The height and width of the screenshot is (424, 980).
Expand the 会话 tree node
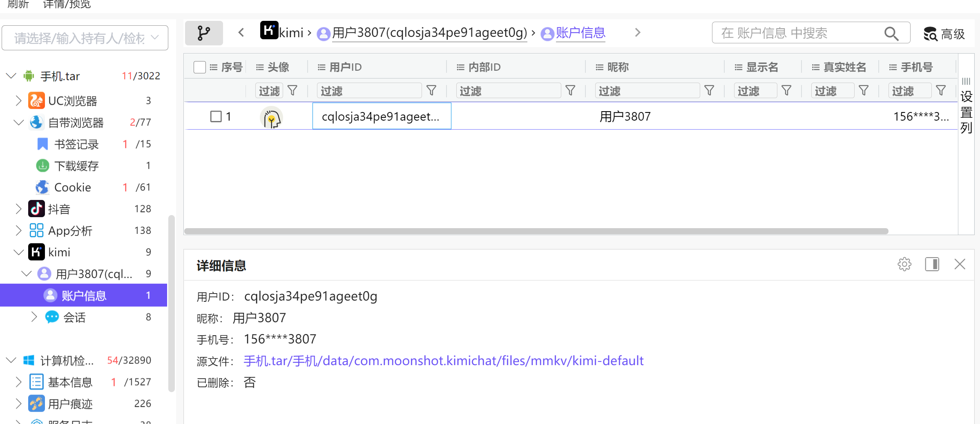[34, 317]
